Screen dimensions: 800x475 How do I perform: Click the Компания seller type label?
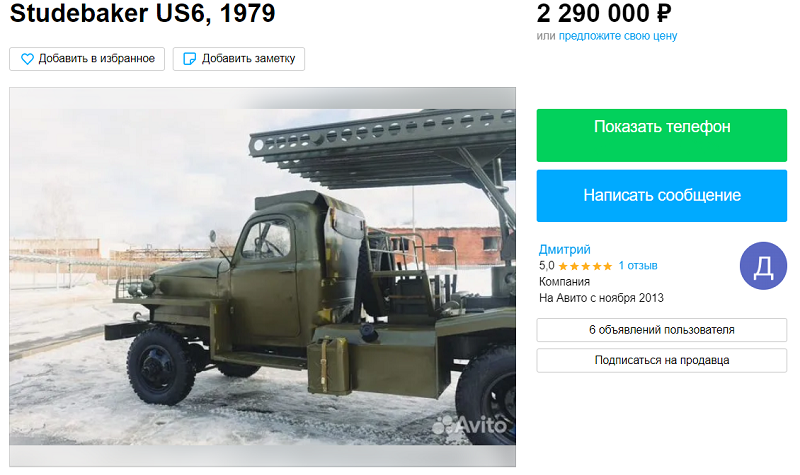point(564,282)
